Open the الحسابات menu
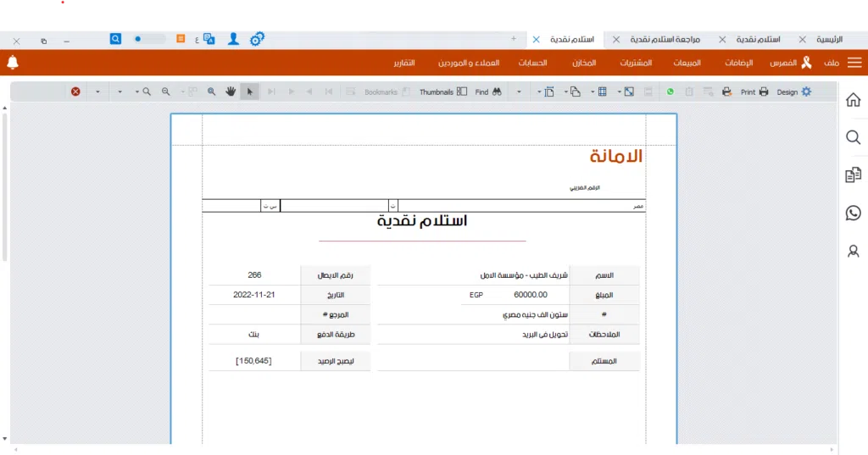 pyautogui.click(x=532, y=63)
